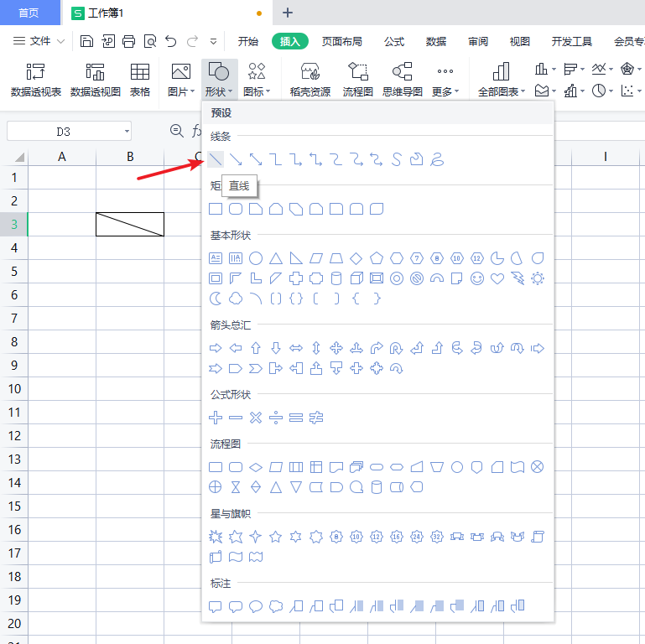The image size is (645, 644).
Task: Select the plus sign formula shape
Action: pos(216,417)
